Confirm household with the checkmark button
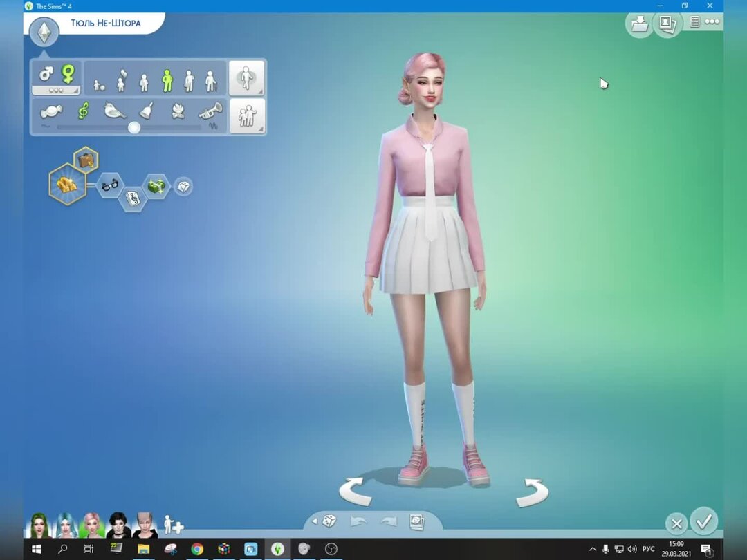 point(703,521)
